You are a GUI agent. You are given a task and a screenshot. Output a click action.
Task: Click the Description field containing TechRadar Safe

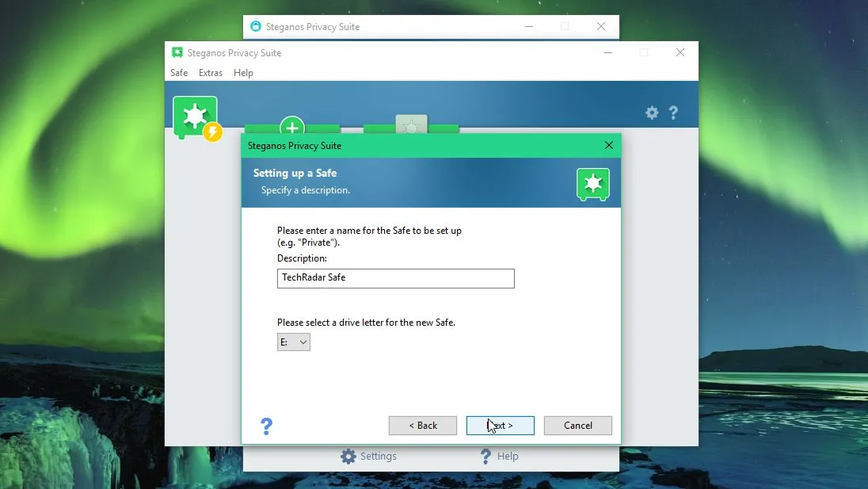[396, 278]
